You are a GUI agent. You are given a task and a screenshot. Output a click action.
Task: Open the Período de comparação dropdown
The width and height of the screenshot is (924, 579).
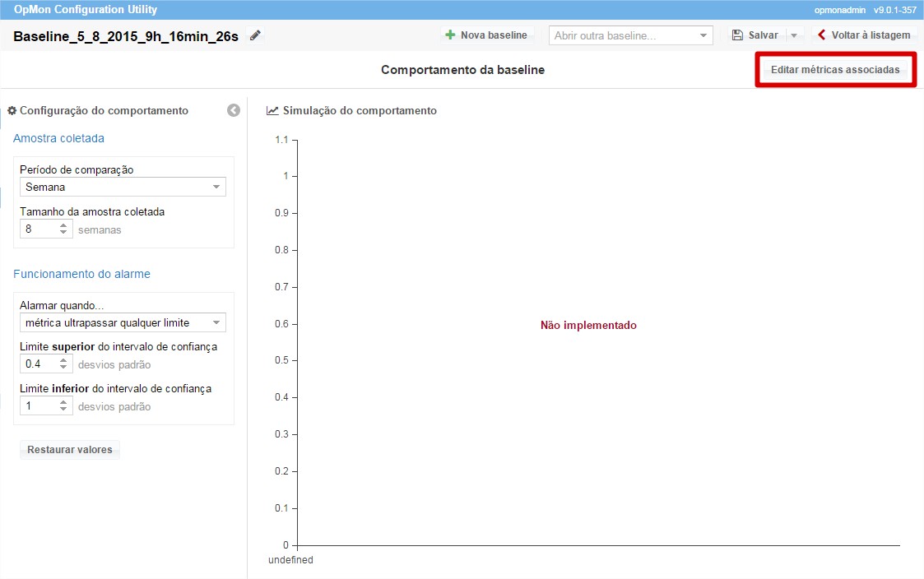coord(123,187)
